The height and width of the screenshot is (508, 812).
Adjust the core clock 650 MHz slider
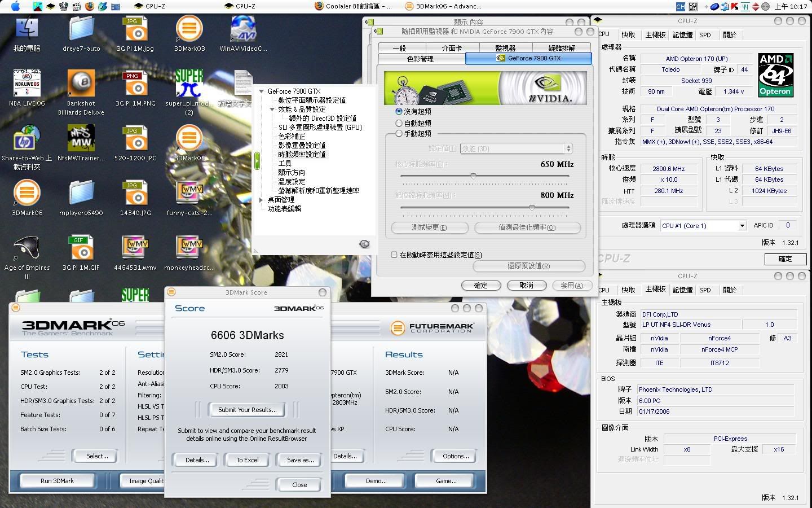point(473,176)
